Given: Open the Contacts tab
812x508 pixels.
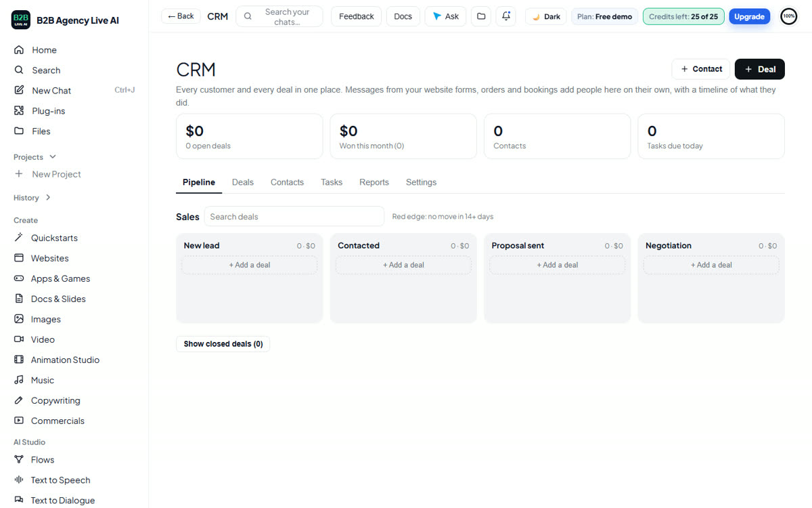Looking at the screenshot, I should (287, 182).
